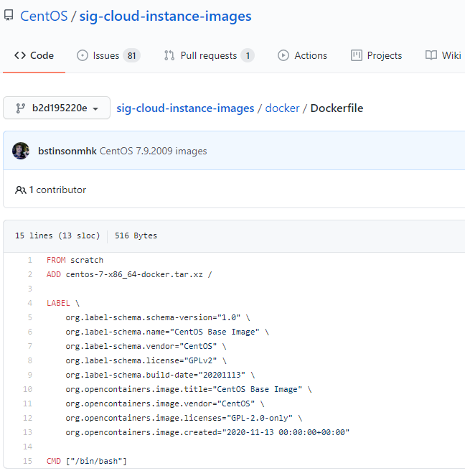This screenshot has width=465, height=476.
Task: Open the Projects tab
Action: [x=377, y=55]
